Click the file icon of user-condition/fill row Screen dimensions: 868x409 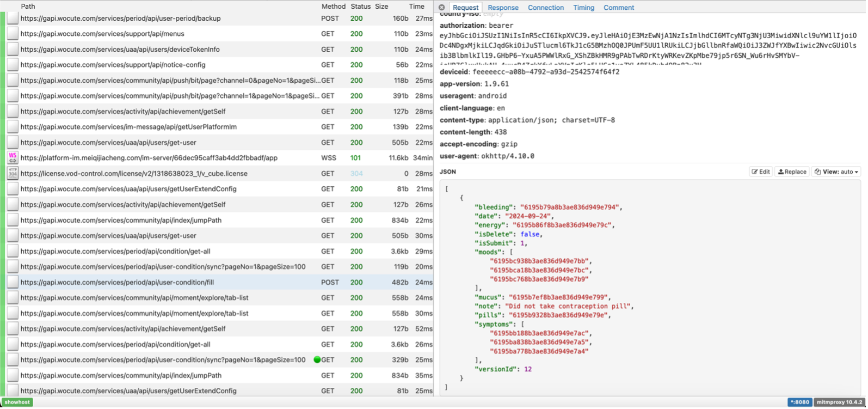click(13, 283)
